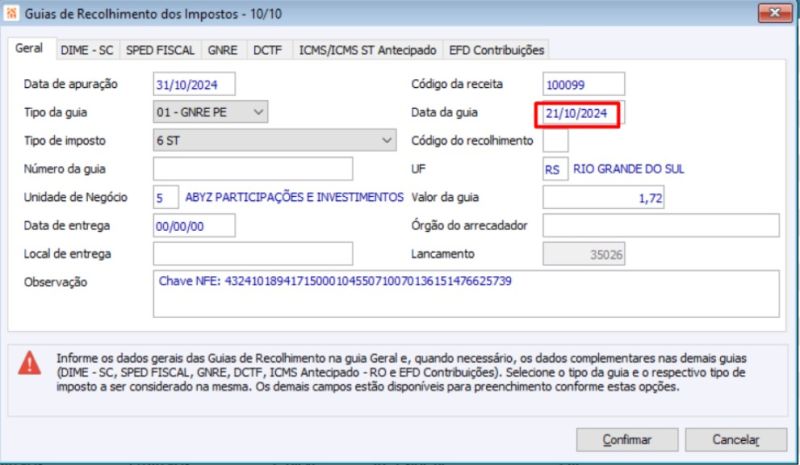Image resolution: width=800 pixels, height=465 pixels.
Task: Click the Órgão do arrecadador field
Action: pos(661,226)
